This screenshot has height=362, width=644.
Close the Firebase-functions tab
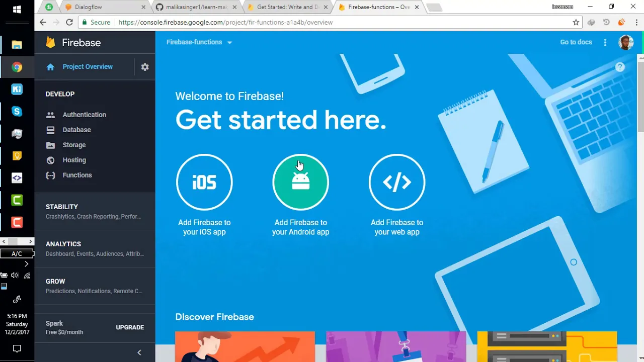pos(417,7)
